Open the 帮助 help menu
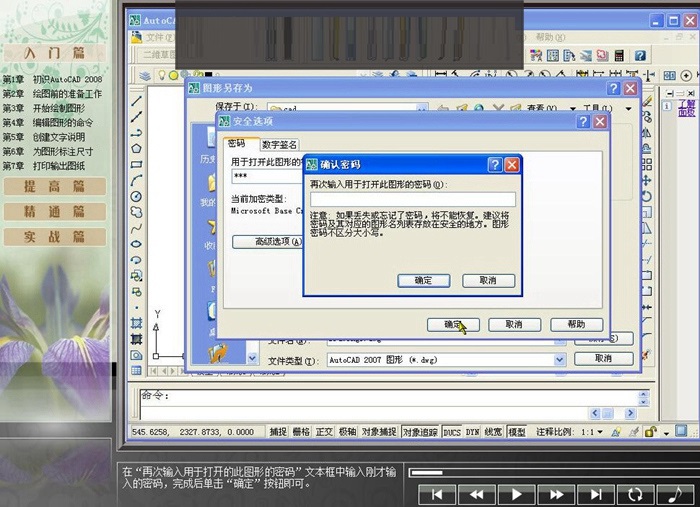Viewport: 700px width, 507px height. [545, 37]
